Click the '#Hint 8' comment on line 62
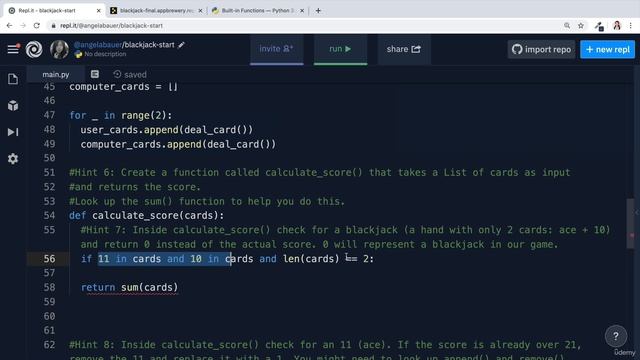Viewport: 640px width, 360px height. pyautogui.click(x=325, y=344)
